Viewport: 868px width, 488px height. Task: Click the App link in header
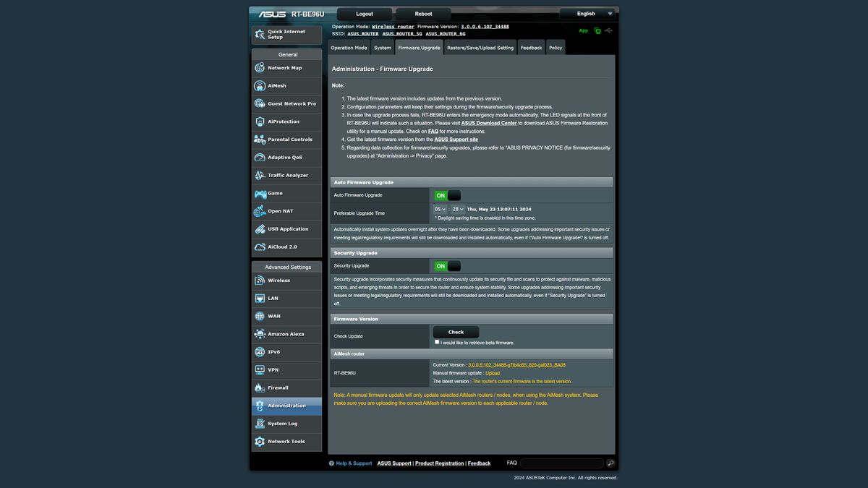pos(584,31)
